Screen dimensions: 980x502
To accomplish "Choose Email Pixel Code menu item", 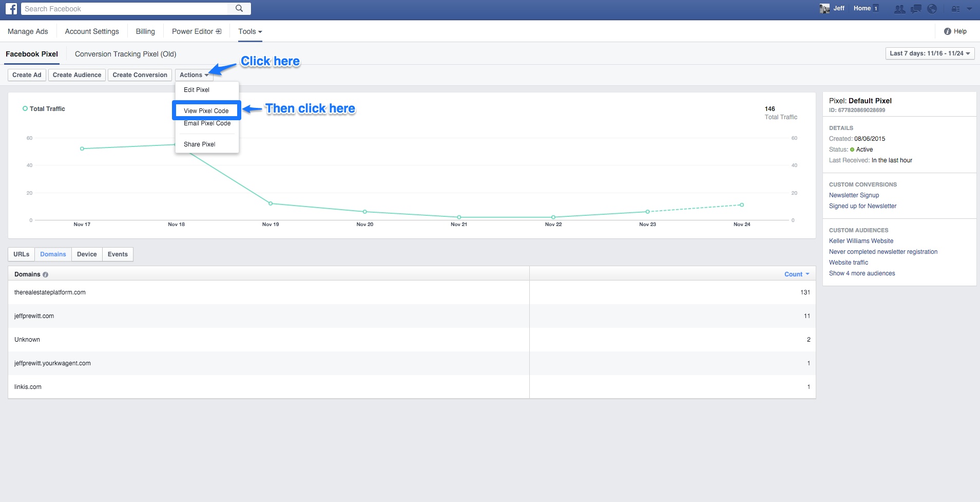I will [x=207, y=123].
